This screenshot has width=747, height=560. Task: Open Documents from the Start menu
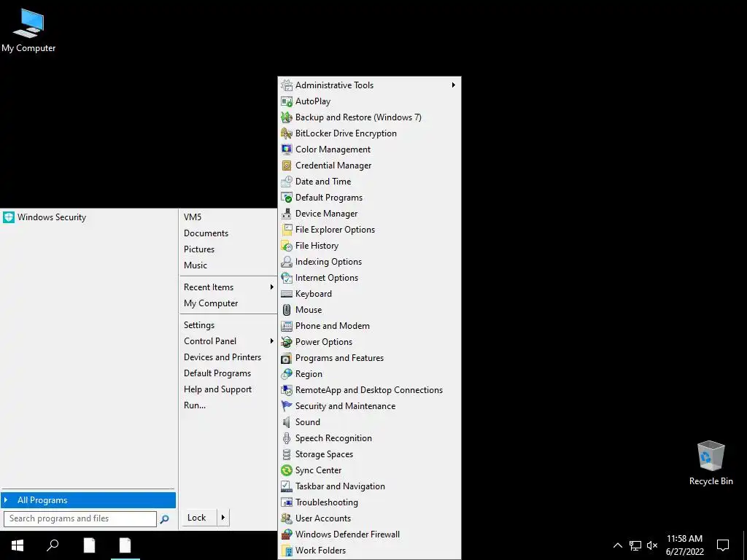click(206, 233)
